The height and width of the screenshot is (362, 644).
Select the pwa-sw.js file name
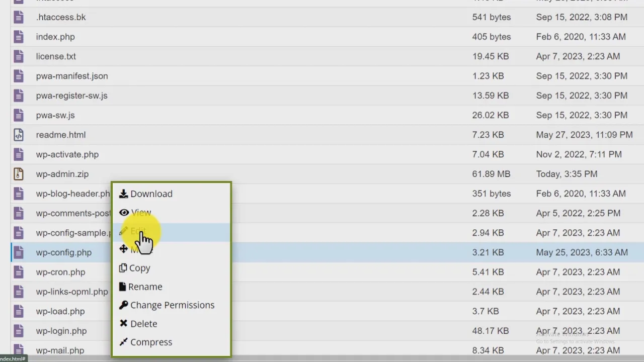[x=55, y=115]
